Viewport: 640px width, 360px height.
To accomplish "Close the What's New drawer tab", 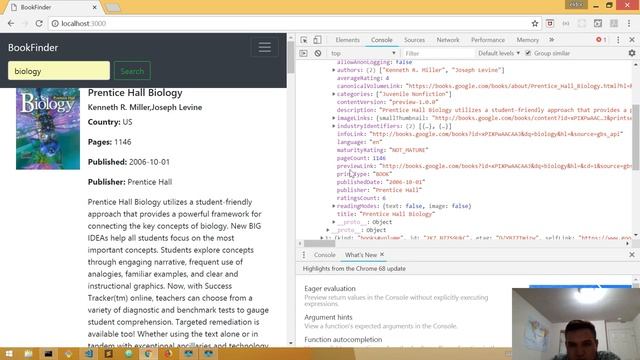I will tap(382, 254).
